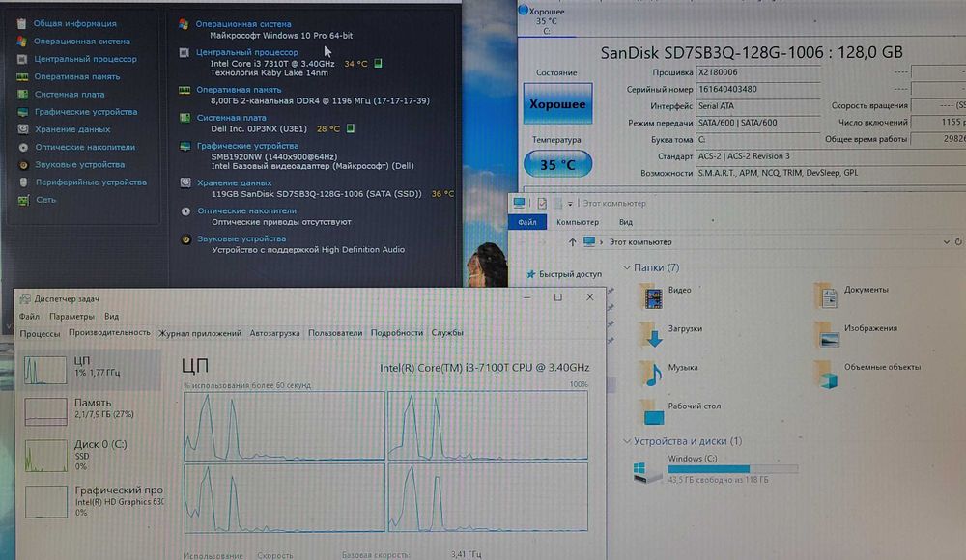
Task: Click the Properties icon in Explorer quick access toolbar
Action: pos(542,203)
